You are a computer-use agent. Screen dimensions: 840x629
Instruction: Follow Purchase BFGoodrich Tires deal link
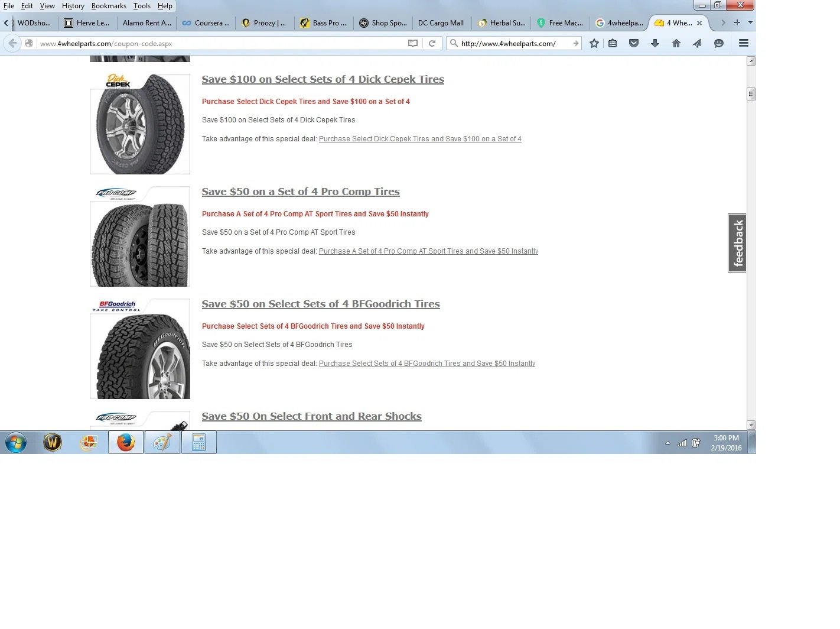pyautogui.click(x=427, y=364)
